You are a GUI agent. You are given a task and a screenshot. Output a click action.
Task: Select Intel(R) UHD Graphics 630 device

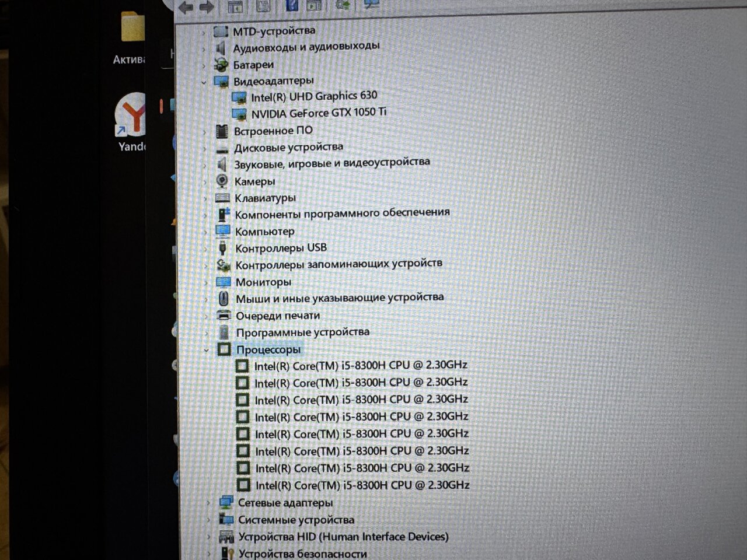[x=314, y=96]
